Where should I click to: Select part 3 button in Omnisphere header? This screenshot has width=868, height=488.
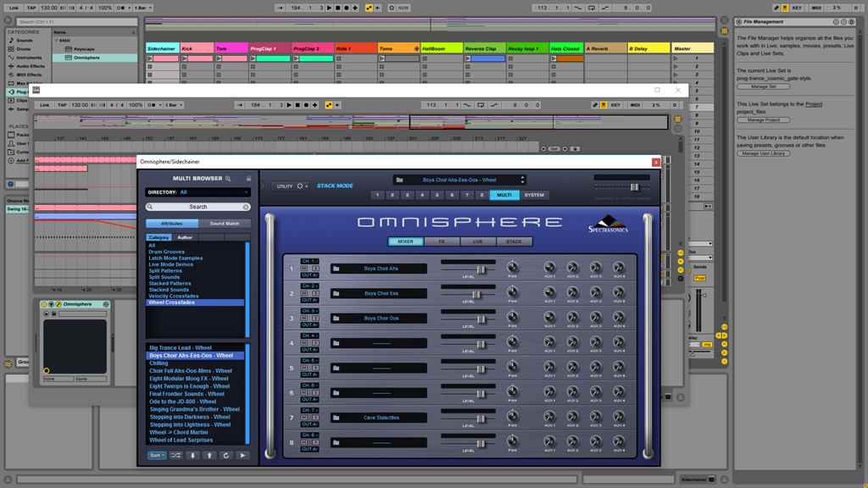click(x=408, y=196)
